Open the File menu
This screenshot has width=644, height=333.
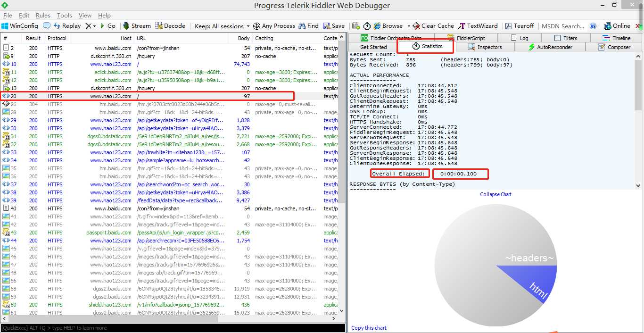pos(8,16)
